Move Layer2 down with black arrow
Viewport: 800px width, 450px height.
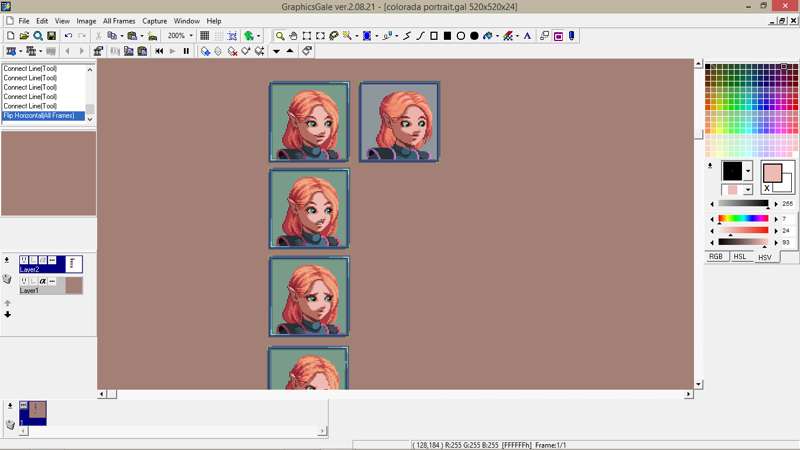coord(8,314)
